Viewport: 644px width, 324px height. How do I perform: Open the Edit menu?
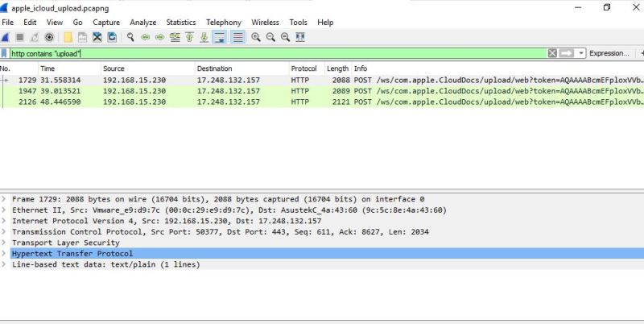pos(30,23)
